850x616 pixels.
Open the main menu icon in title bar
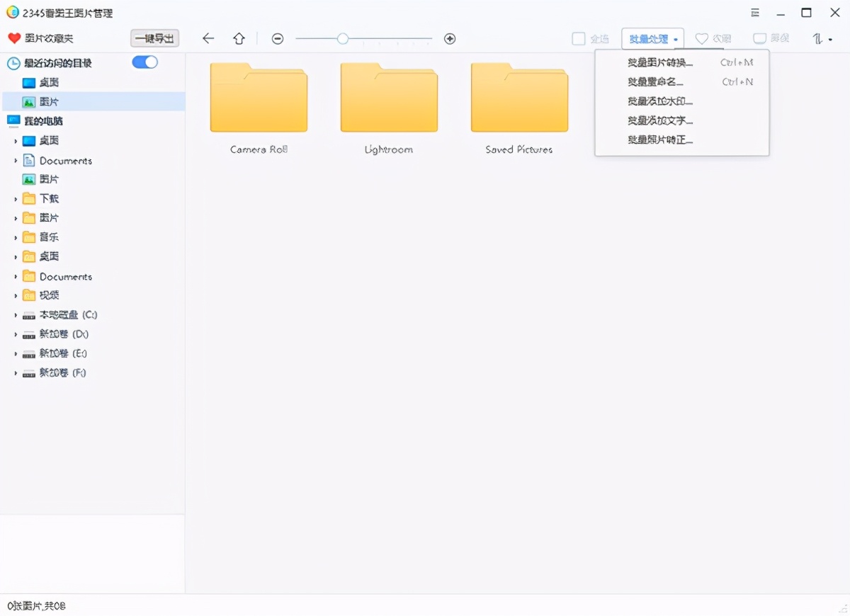click(x=755, y=13)
